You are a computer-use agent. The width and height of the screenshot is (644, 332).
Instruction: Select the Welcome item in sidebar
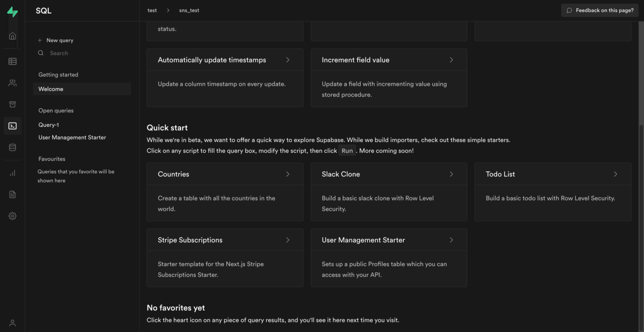pyautogui.click(x=51, y=89)
